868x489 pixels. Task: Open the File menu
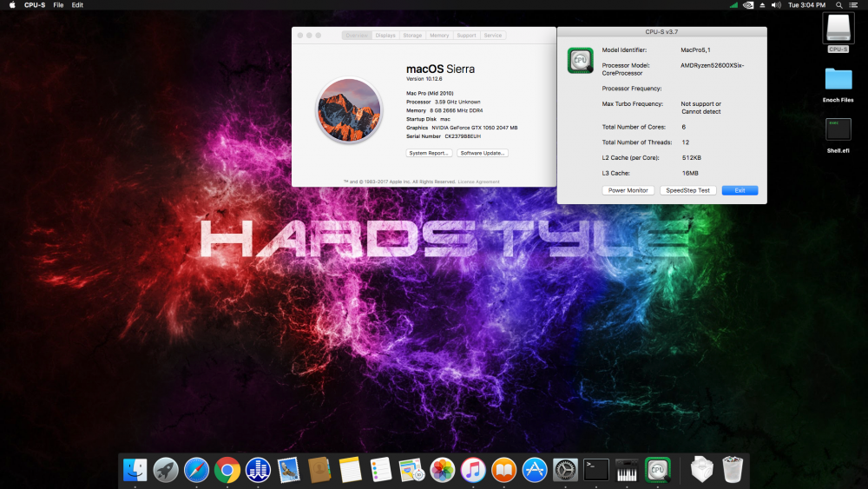tap(58, 5)
